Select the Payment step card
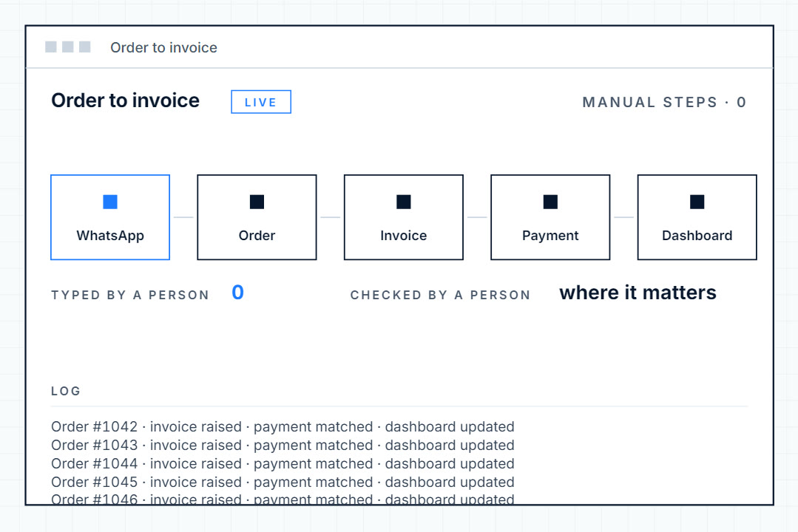This screenshot has height=532, width=798. coord(550,217)
